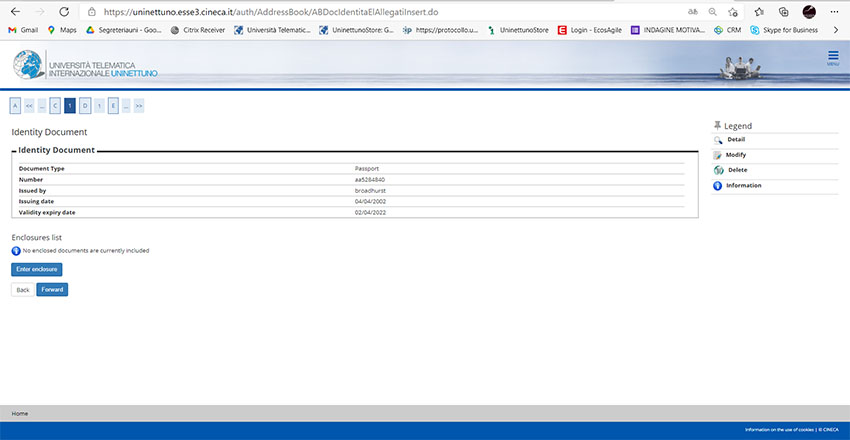Open the Gmail bookmark
Screen dimensions: 850x440
(x=23, y=30)
